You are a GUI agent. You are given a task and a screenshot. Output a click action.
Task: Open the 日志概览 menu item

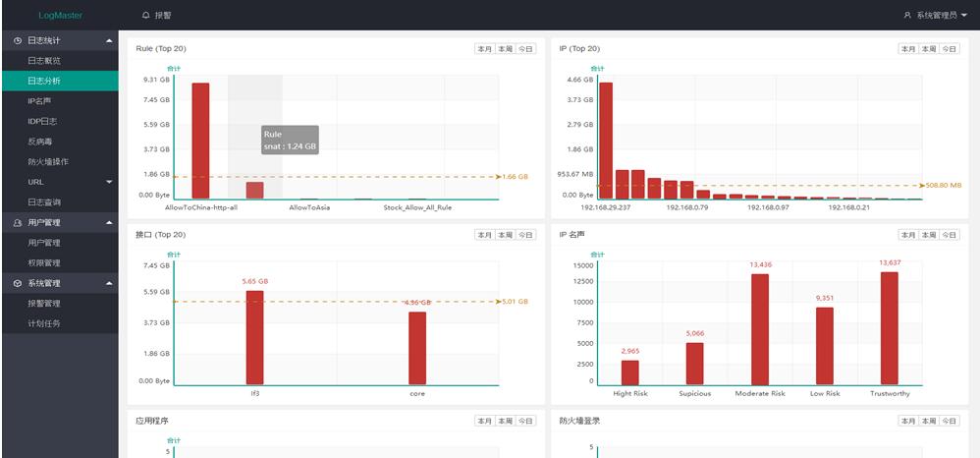[x=44, y=61]
